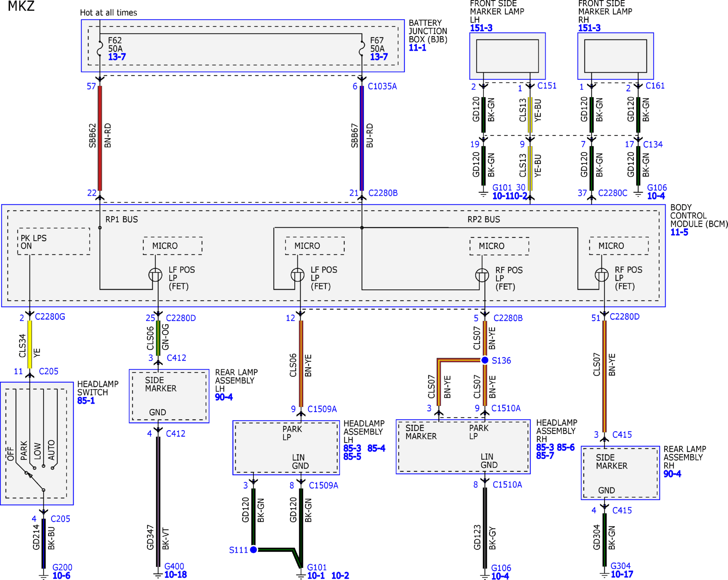Viewport: 728px width, 580px height.
Task: Open the 10-1 link next to bottom G101
Action: click(x=316, y=576)
